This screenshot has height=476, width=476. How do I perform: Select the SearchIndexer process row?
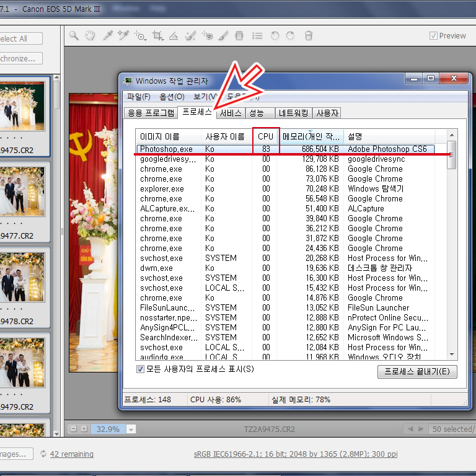click(x=286, y=338)
